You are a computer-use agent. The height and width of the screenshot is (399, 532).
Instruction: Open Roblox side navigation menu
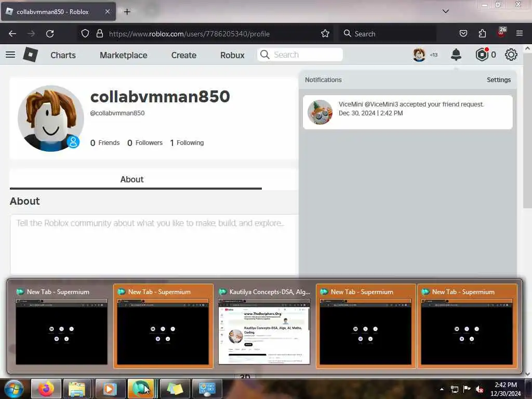(x=10, y=55)
